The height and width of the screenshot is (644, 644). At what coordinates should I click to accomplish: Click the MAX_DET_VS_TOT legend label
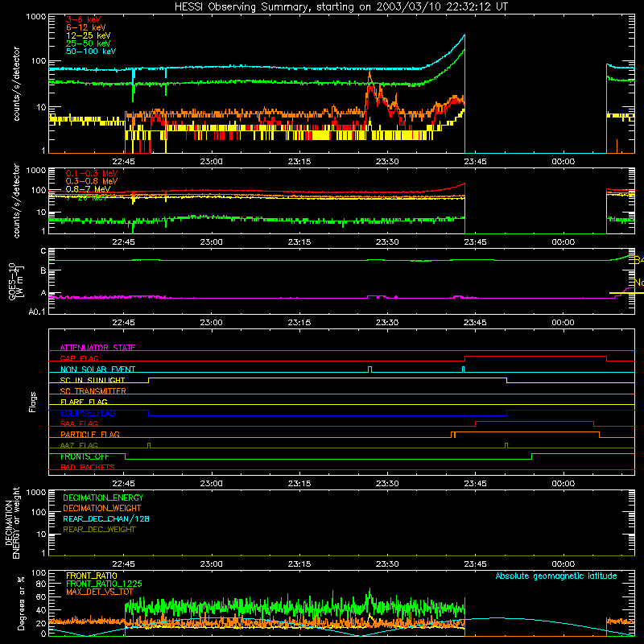[99, 592]
